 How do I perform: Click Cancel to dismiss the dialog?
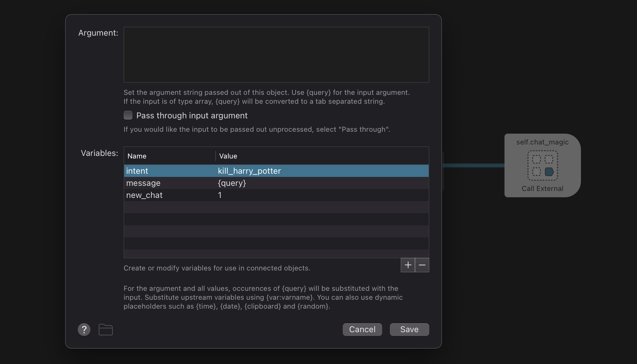point(362,329)
